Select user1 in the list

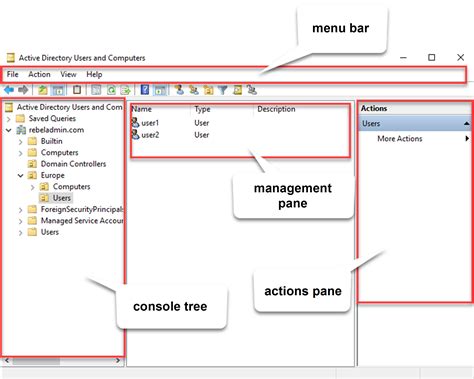[146, 123]
